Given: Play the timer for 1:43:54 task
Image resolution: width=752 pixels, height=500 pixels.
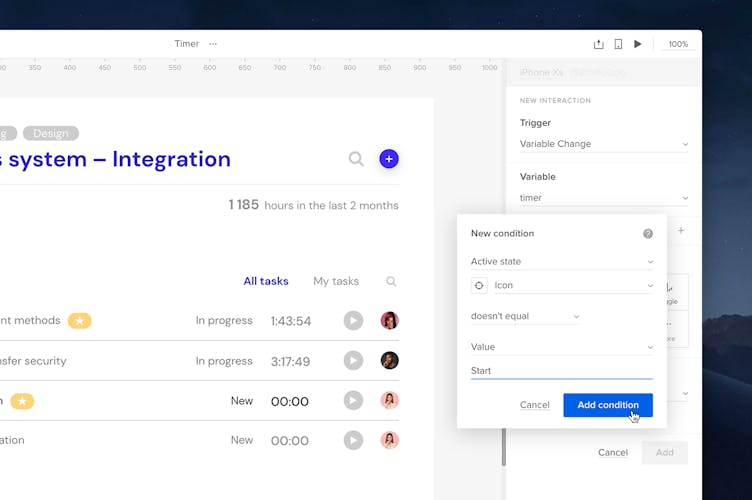Looking at the screenshot, I should point(353,320).
